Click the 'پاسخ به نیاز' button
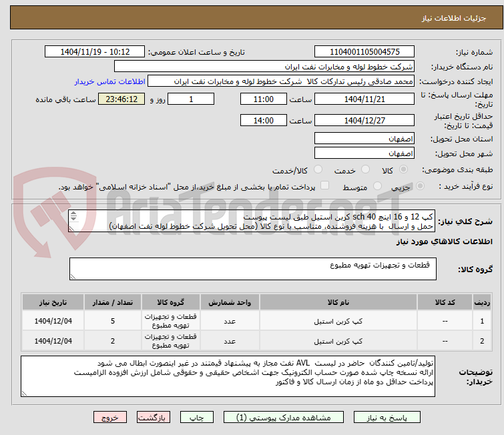The height and width of the screenshot is (435, 504). 387,418
